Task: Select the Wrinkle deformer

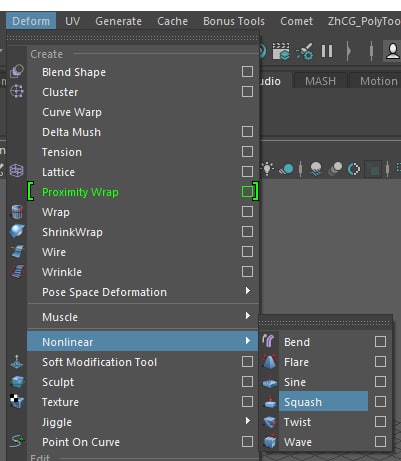Action: 62,272
